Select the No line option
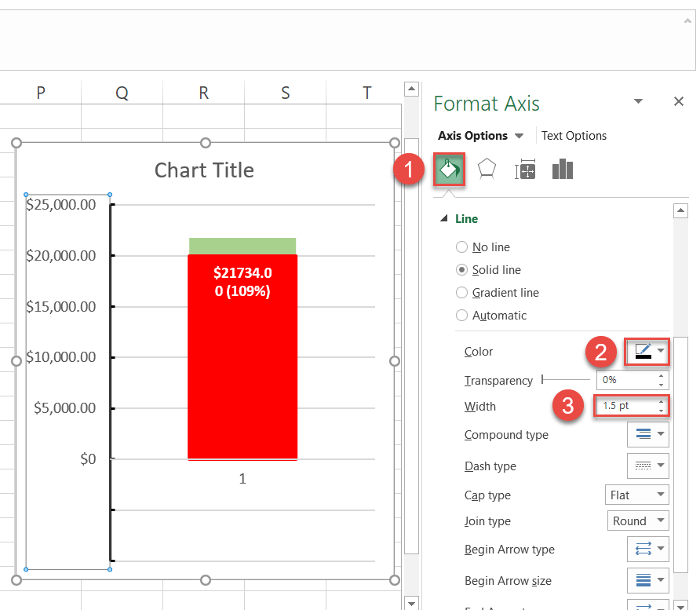 462,247
